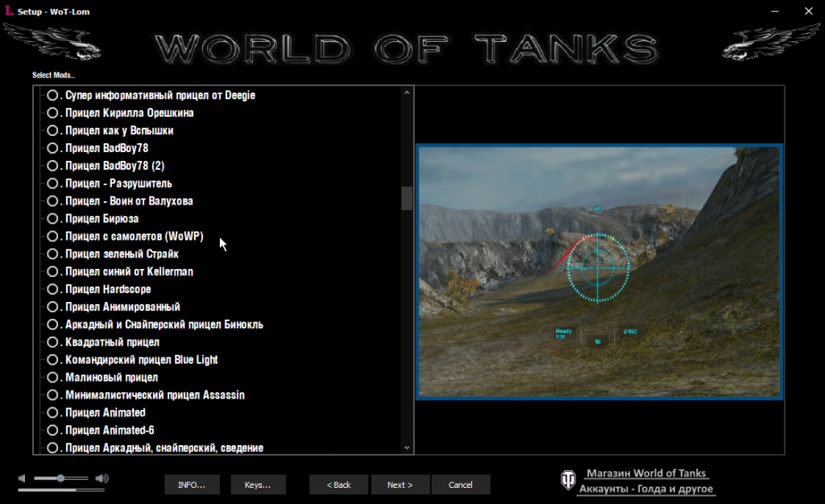Click the Прицел Анимированный label
The height and width of the screenshot is (504, 825).
tap(122, 307)
